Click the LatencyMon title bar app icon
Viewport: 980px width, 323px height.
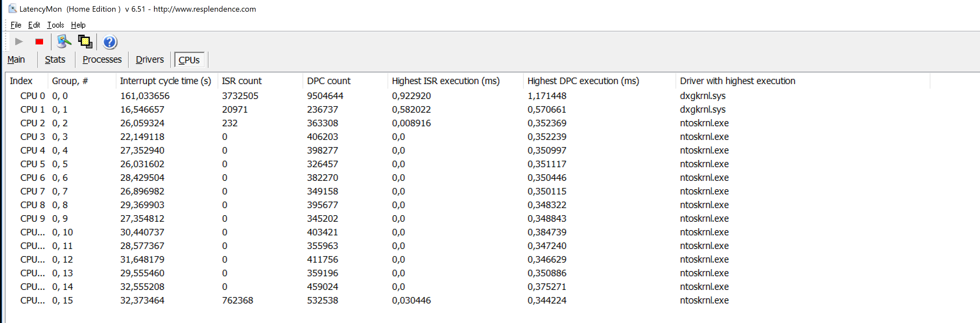tap(13, 8)
